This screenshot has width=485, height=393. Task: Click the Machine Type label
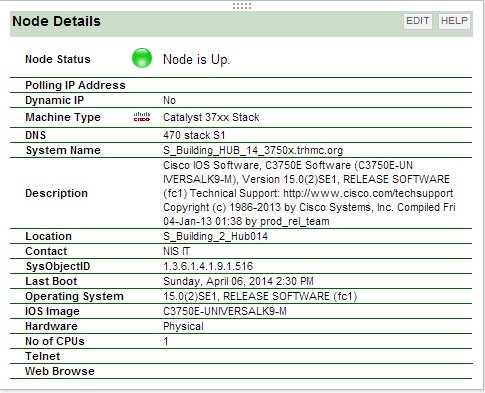(63, 117)
